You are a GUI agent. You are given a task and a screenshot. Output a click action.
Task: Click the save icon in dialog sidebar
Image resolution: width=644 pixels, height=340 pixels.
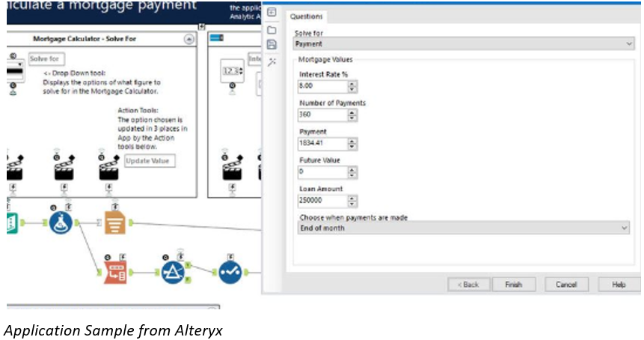[272, 45]
